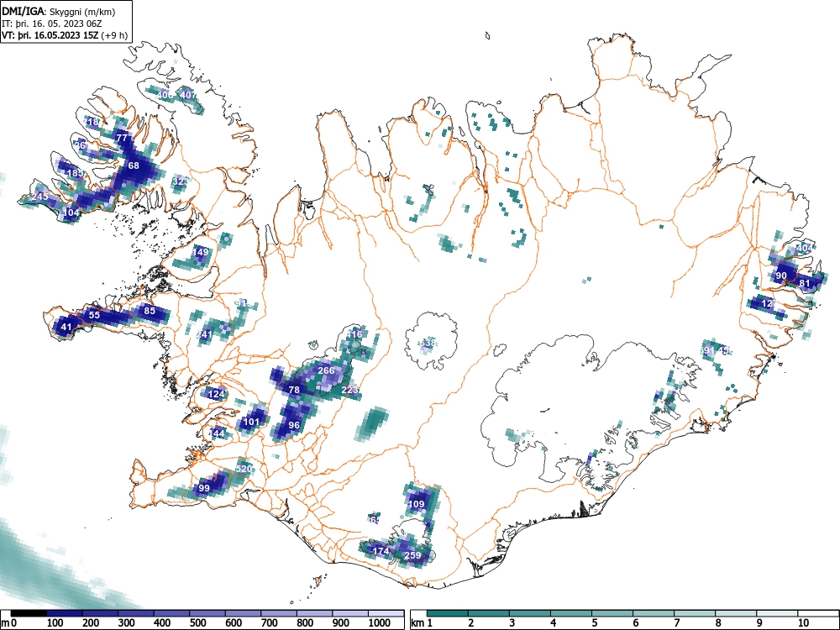Image resolution: width=840 pixels, height=630 pixels.
Task: Click the 'm 0' label on the legend
Action: 10,622
